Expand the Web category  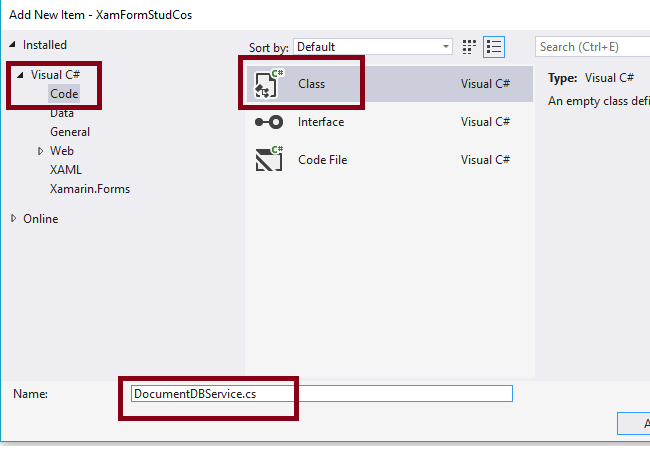coord(40,151)
